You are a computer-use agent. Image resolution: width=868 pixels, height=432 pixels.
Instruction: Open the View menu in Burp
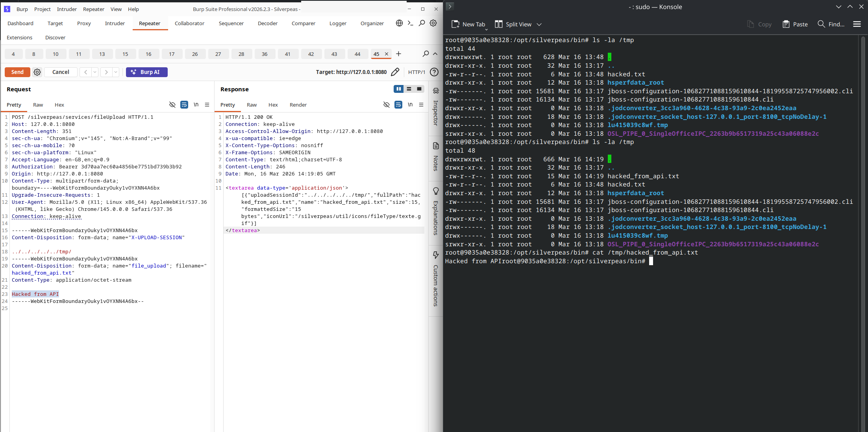tap(116, 9)
